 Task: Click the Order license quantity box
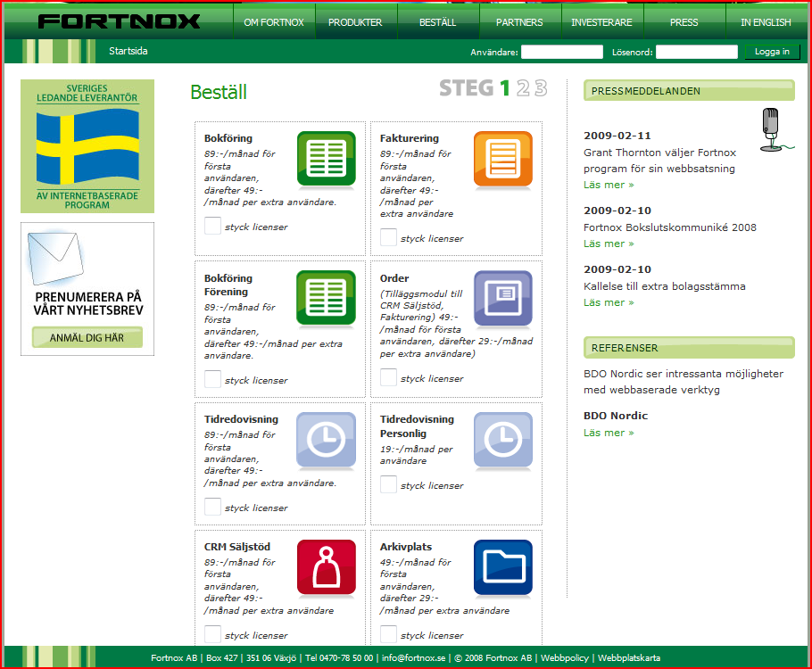tap(388, 377)
